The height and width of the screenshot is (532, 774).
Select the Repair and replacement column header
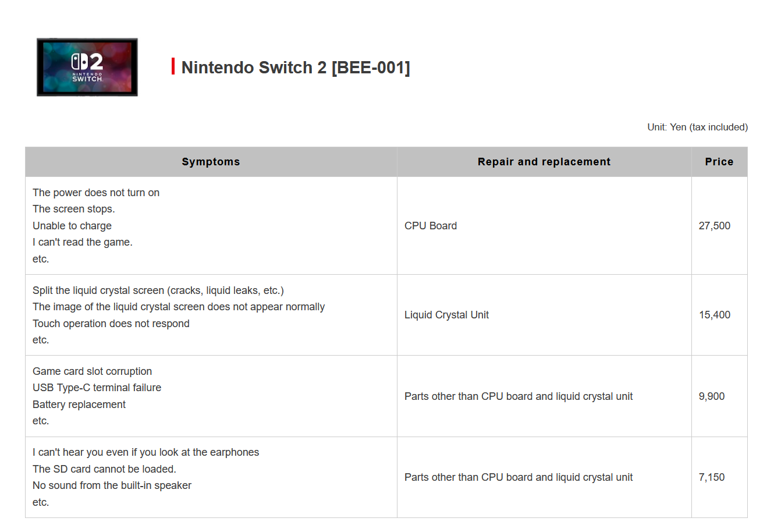[x=544, y=162]
